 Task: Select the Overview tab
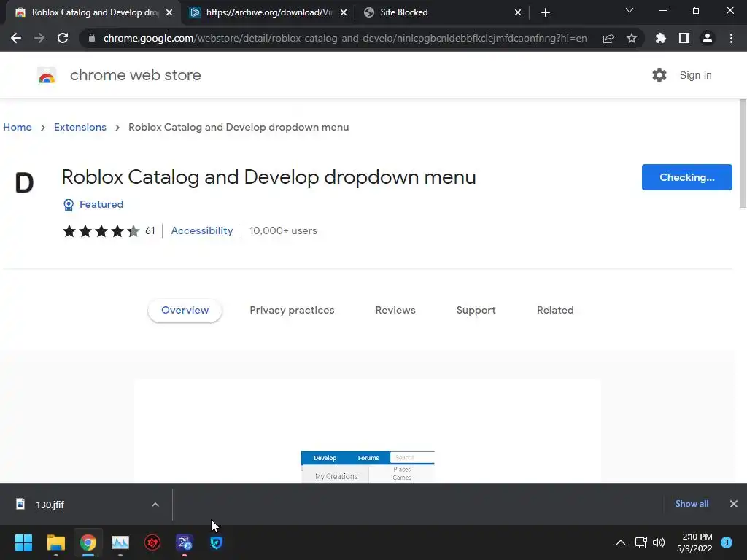tap(185, 311)
